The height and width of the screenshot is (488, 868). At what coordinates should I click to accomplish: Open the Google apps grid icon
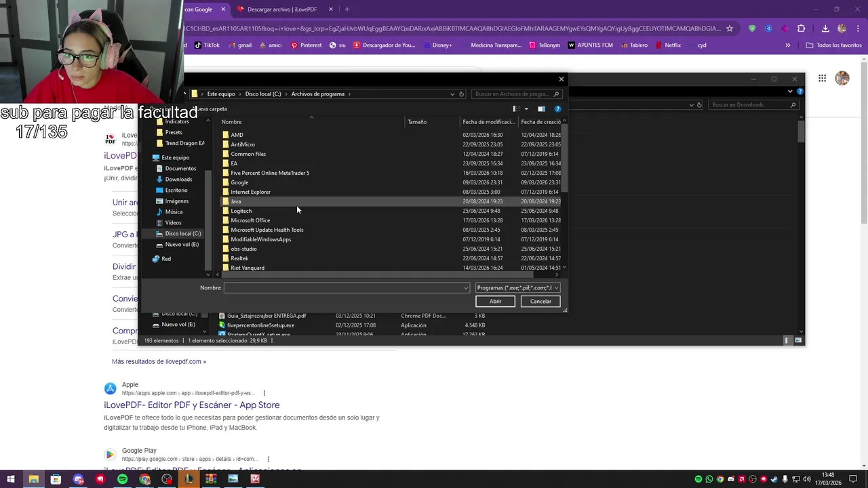pyautogui.click(x=822, y=79)
